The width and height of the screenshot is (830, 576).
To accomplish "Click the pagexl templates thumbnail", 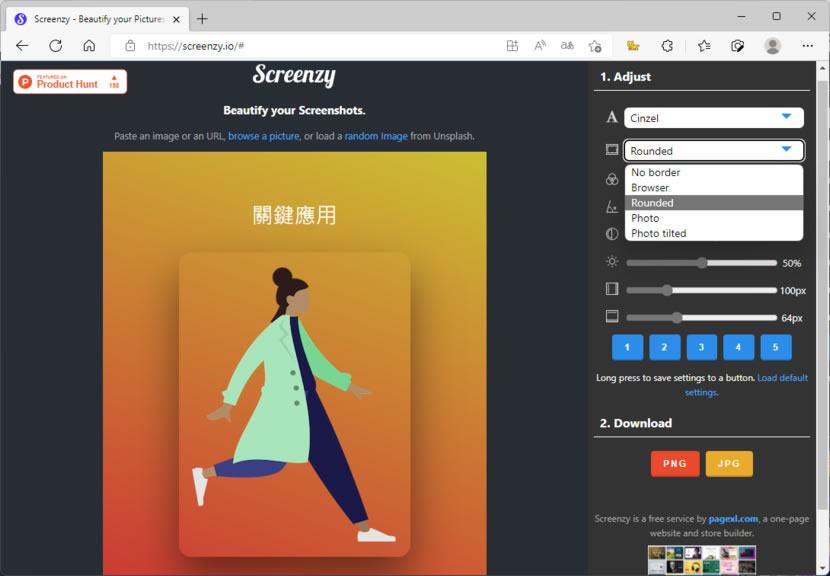I will (x=702, y=561).
